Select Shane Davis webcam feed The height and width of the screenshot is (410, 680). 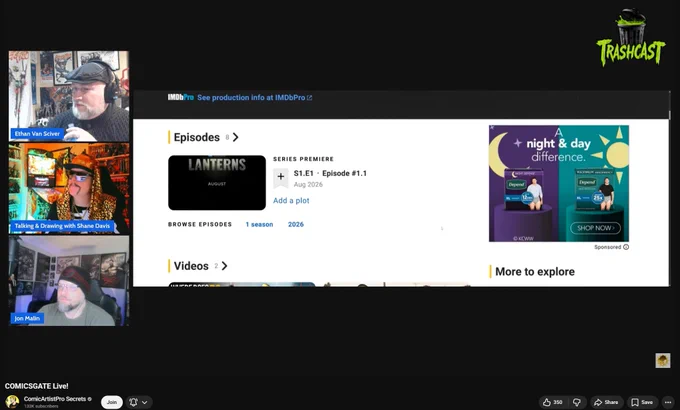tap(69, 188)
